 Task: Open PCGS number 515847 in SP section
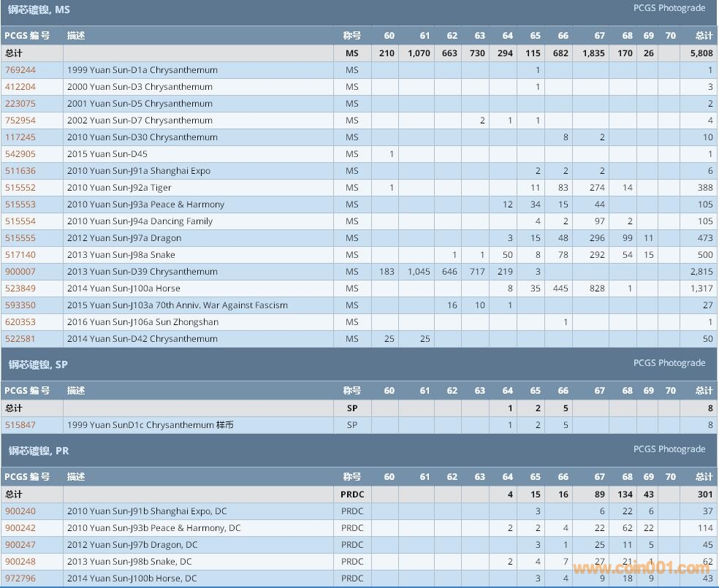20,425
